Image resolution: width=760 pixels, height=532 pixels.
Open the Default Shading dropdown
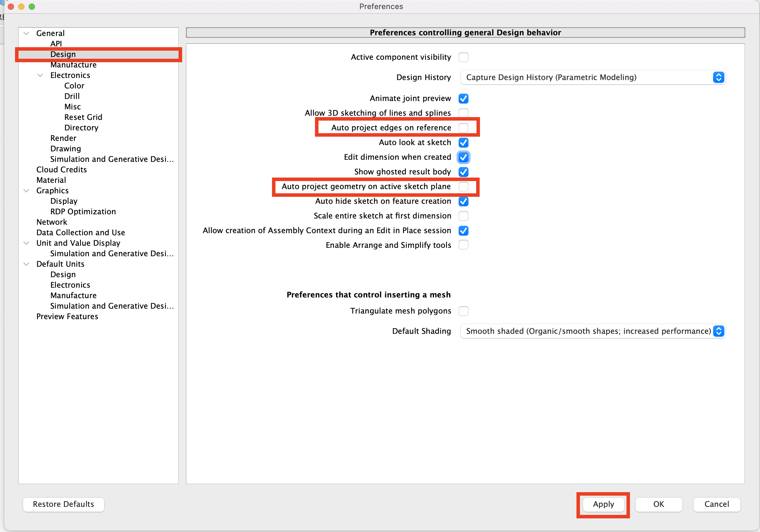pos(593,331)
